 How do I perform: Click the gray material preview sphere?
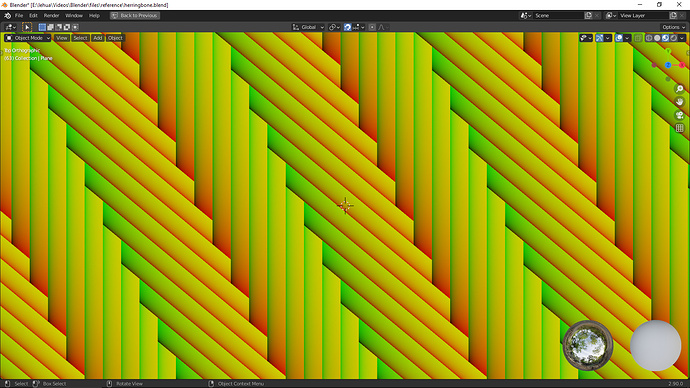pos(656,345)
